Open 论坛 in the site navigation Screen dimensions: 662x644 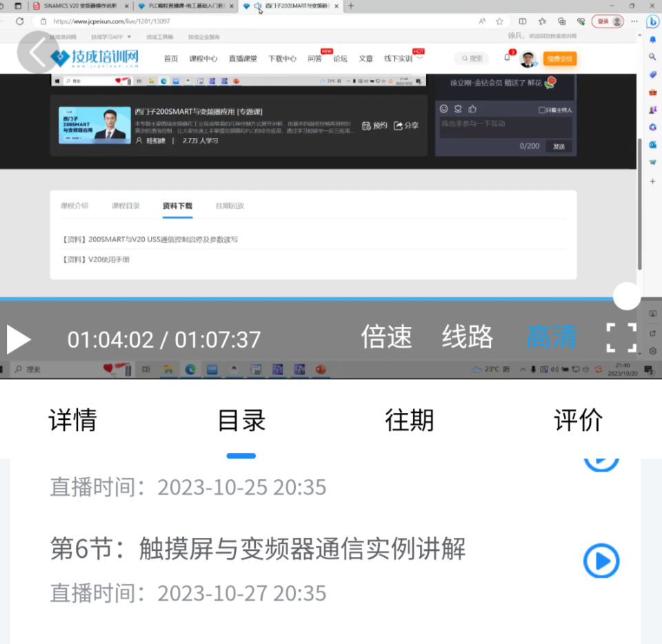[x=340, y=59]
